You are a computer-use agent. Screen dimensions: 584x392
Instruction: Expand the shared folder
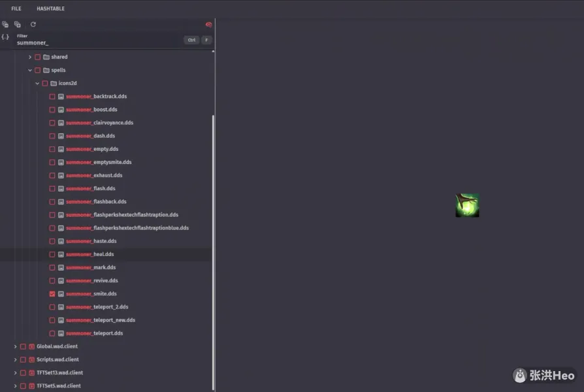[x=29, y=57]
